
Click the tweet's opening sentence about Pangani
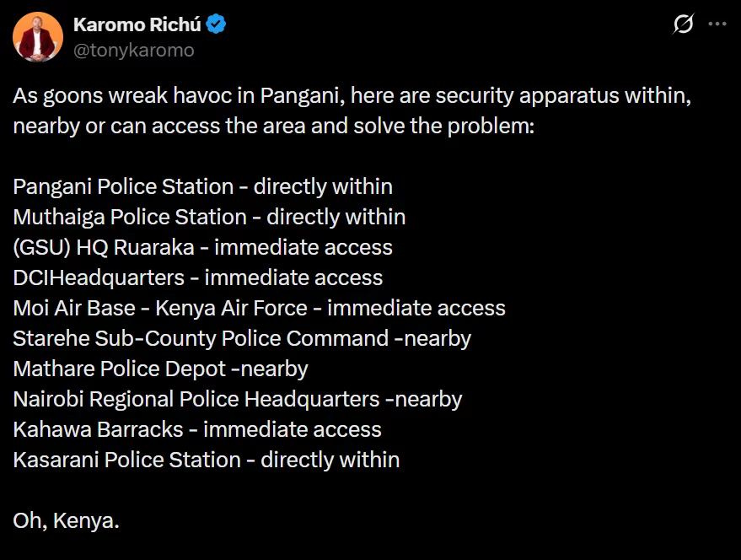pyautogui.click(x=352, y=110)
